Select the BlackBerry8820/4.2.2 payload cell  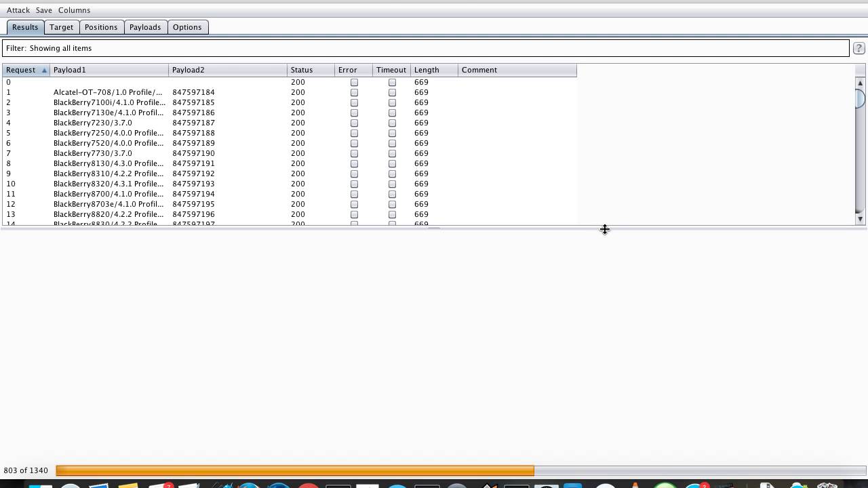[x=109, y=214]
